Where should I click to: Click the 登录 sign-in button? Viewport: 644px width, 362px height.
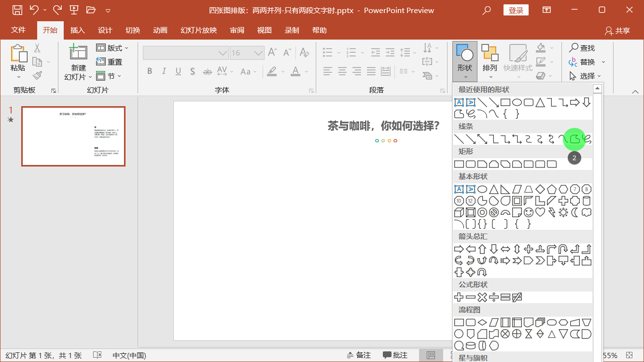(x=516, y=10)
